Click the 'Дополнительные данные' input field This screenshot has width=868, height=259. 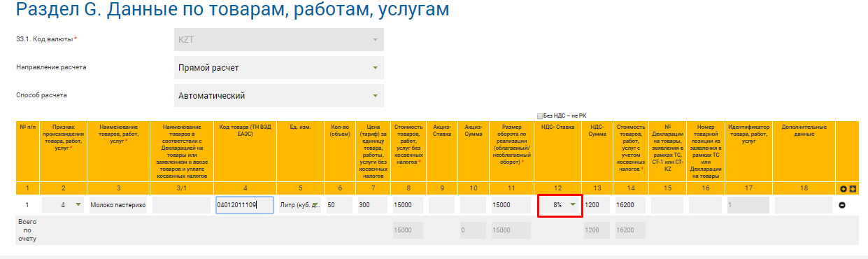click(804, 205)
